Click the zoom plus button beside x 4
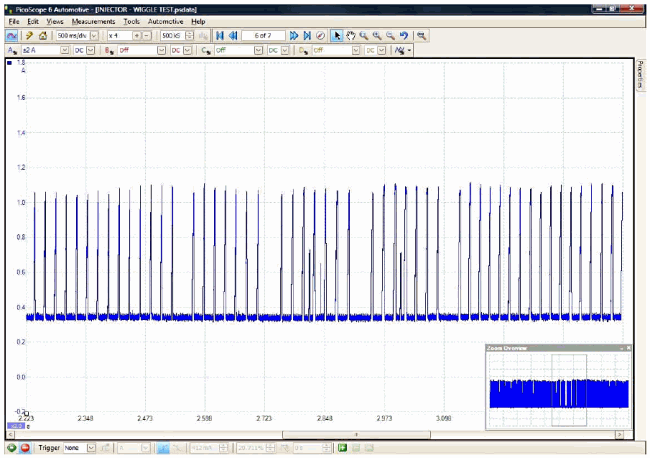Viewport: 650px width, 458px height. coord(136,35)
